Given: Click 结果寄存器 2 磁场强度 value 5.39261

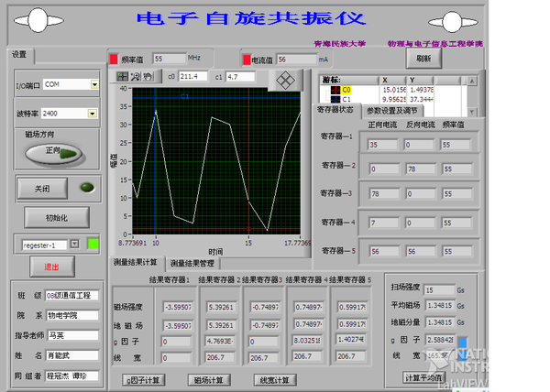Looking at the screenshot, I should tap(221, 307).
